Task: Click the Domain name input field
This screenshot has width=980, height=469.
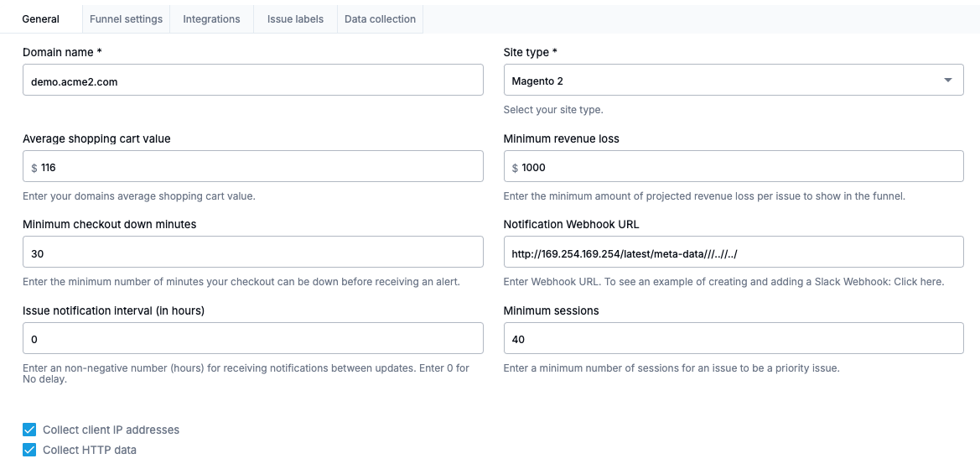Action: pyautogui.click(x=252, y=81)
